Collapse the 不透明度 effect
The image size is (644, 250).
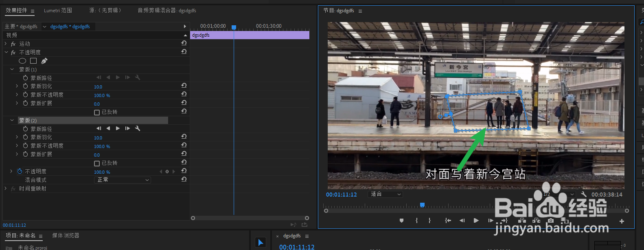pos(6,52)
